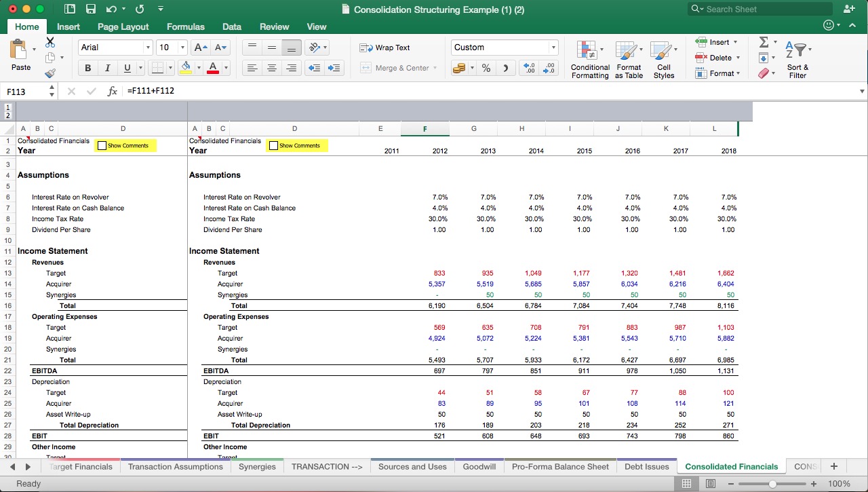This screenshot has width=868, height=492.
Task: Switch to Debt Issues sheet tab
Action: click(x=647, y=467)
